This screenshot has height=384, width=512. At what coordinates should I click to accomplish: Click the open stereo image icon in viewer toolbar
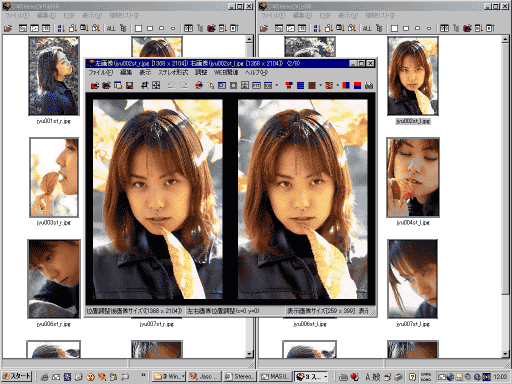coord(95,86)
